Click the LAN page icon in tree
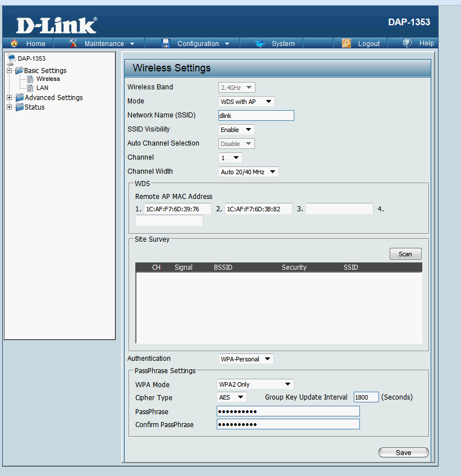This screenshot has height=476, width=461. 30,88
